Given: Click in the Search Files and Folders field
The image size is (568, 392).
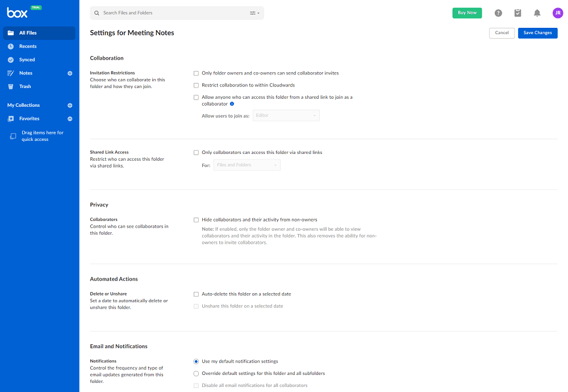Looking at the screenshot, I should [x=177, y=13].
